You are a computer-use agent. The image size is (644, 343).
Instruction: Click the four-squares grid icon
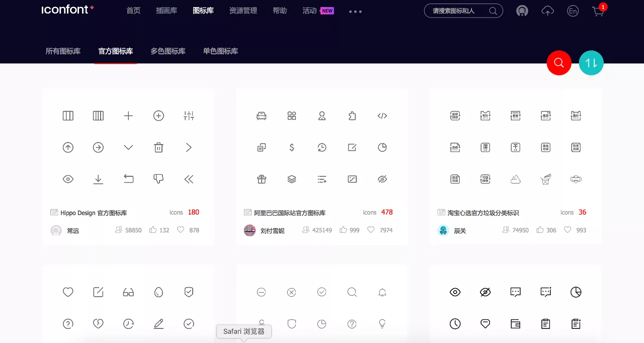coord(292,116)
